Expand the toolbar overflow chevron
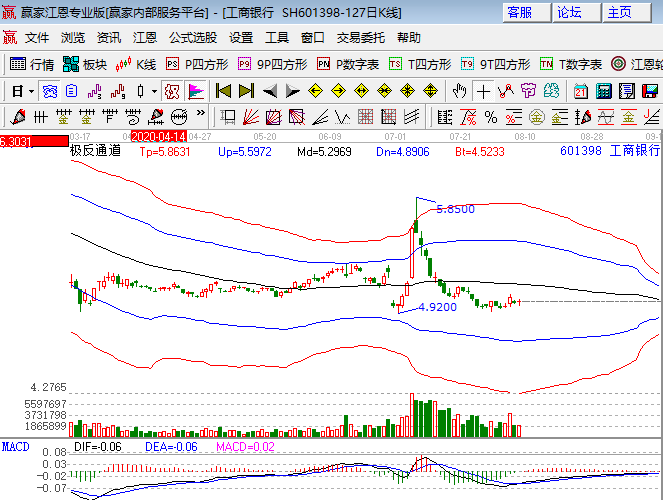The height and width of the screenshot is (501, 663). (x=200, y=113)
